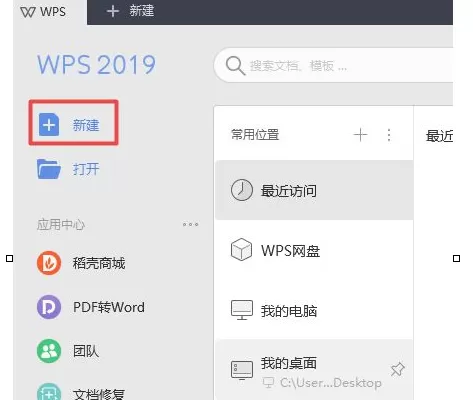473x400 pixels.
Task: Click the cube icon beside WPS网盘
Action: [241, 249]
